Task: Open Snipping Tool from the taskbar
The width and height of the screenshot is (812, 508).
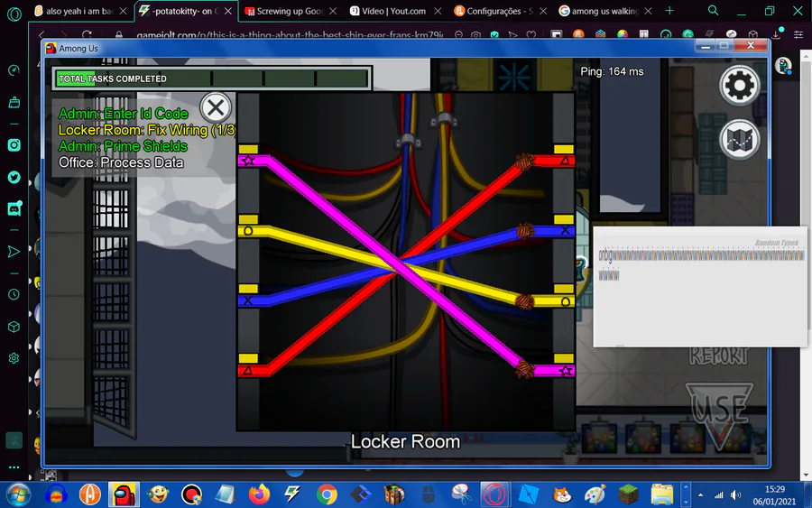Action: [x=461, y=495]
